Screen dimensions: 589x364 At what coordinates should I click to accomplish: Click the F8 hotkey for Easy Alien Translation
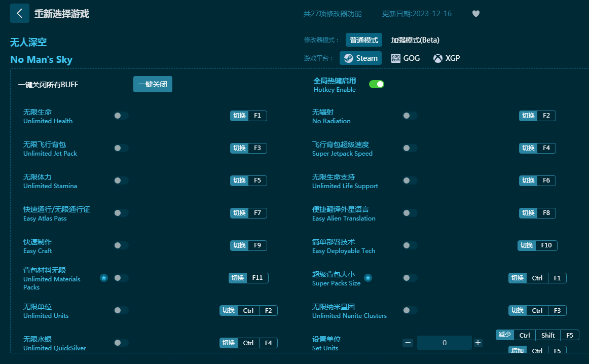[x=537, y=213]
